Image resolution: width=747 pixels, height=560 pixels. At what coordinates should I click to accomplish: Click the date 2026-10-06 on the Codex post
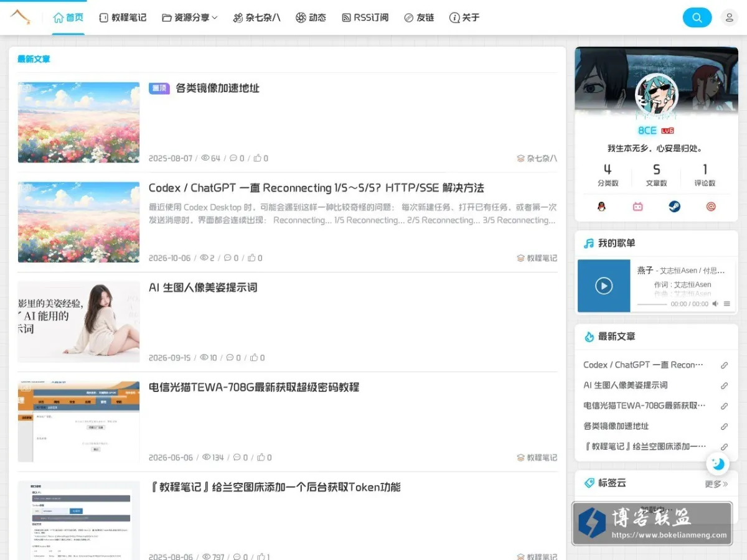pos(170,258)
